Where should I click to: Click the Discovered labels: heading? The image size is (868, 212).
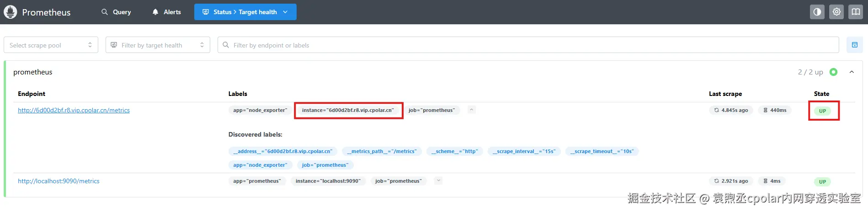tap(256, 134)
